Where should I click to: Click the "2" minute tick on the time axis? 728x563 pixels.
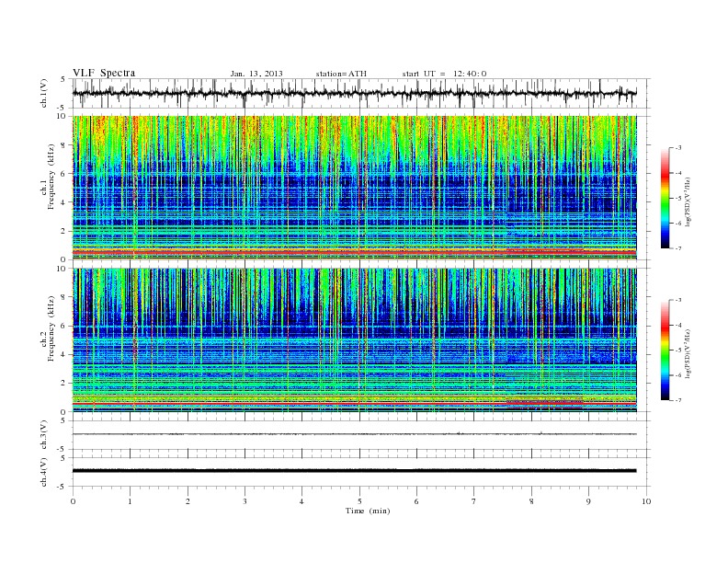click(188, 501)
